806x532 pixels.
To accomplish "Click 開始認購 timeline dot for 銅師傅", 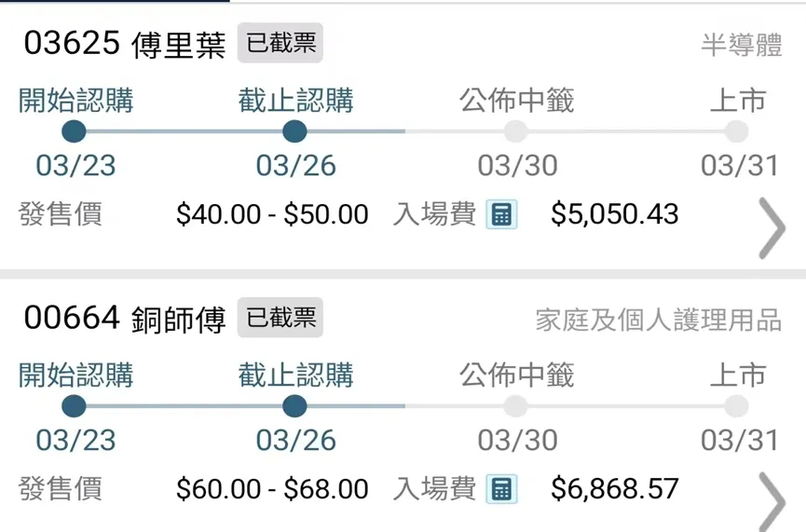I will tap(74, 406).
